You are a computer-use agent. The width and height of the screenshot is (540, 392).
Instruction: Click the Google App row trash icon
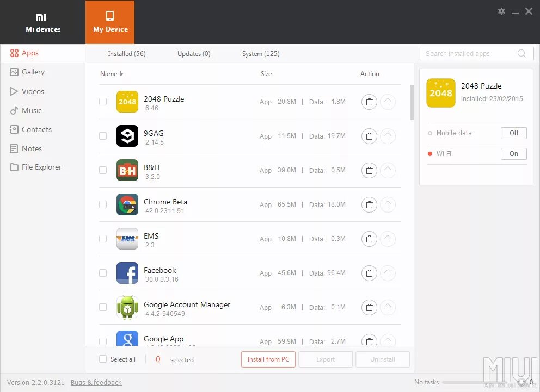click(369, 341)
